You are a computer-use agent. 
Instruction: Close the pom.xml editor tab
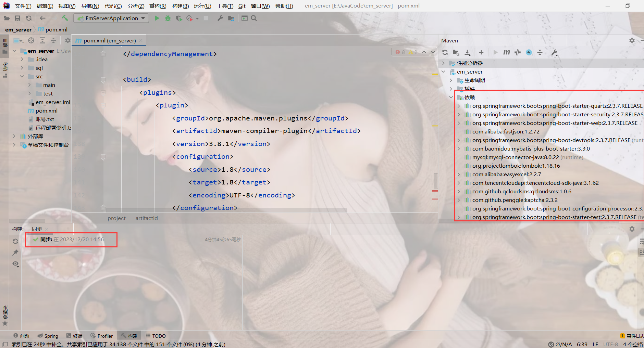coord(141,40)
